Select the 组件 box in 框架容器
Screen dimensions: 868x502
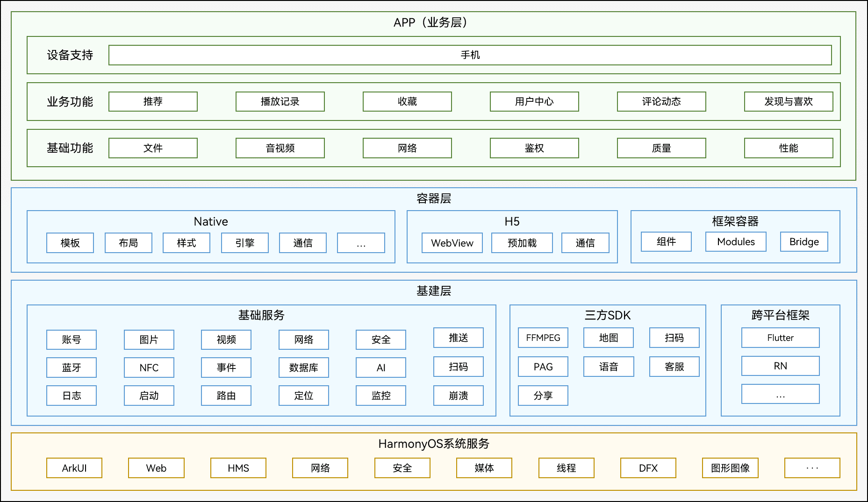666,241
